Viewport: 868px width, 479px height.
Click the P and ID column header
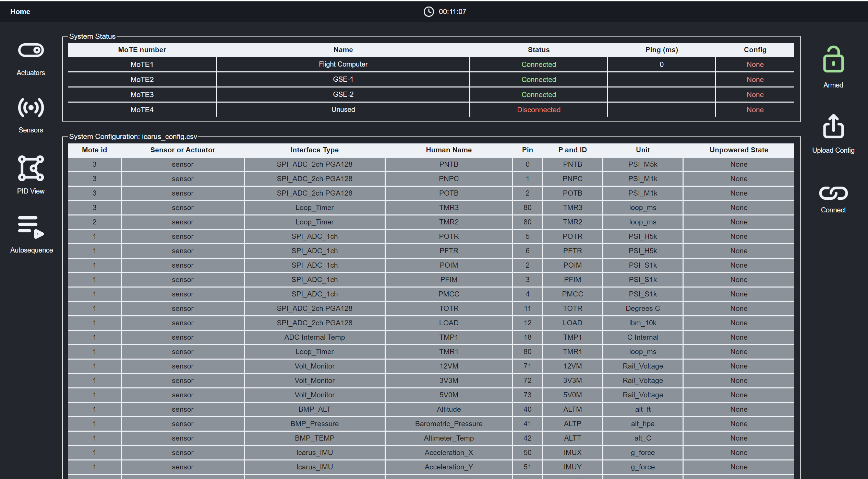point(572,150)
